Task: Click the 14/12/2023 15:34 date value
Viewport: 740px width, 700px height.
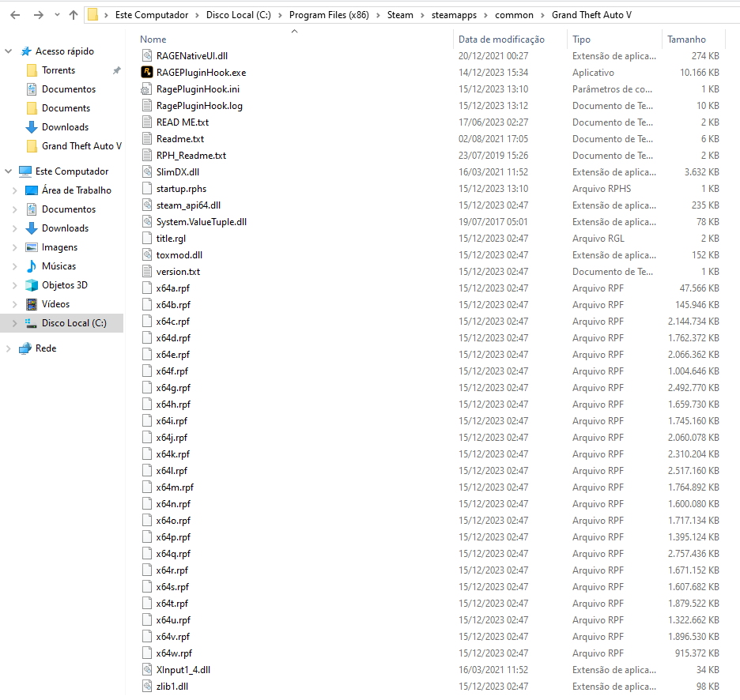Action: [x=493, y=72]
